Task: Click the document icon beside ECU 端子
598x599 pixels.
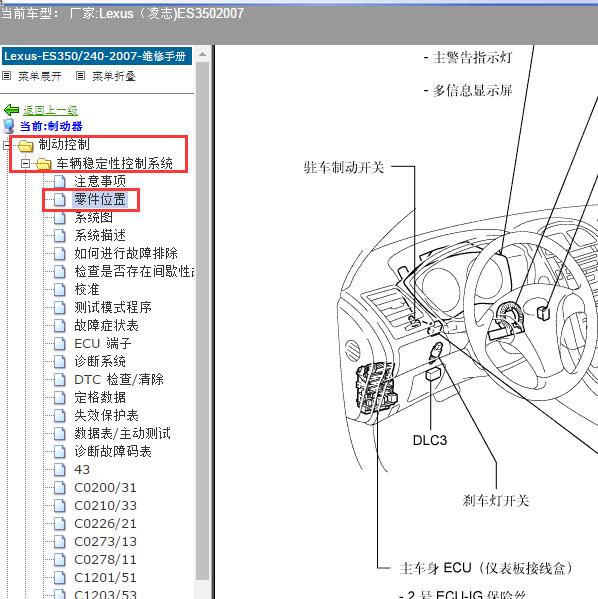Action: coord(60,343)
